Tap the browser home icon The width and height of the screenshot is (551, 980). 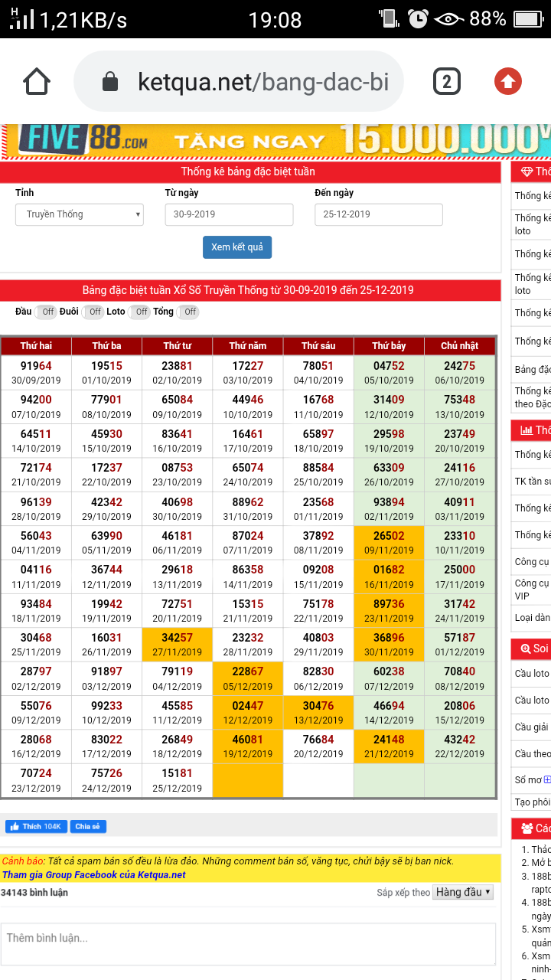click(37, 81)
